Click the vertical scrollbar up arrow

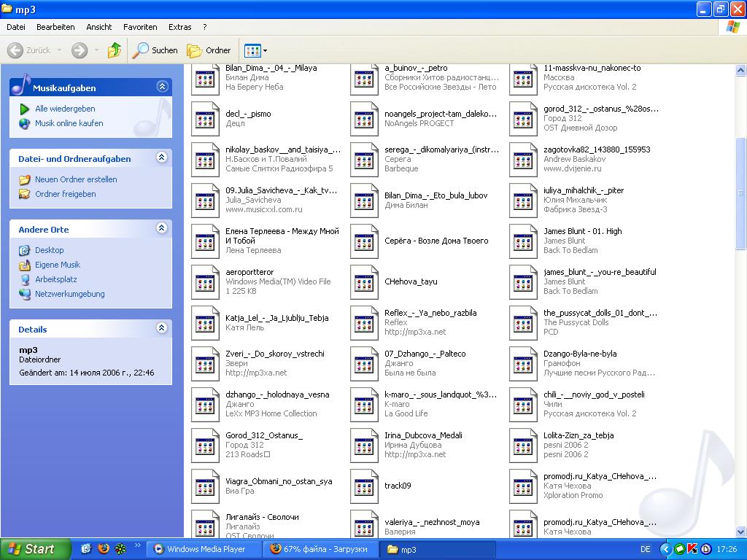tap(741, 71)
